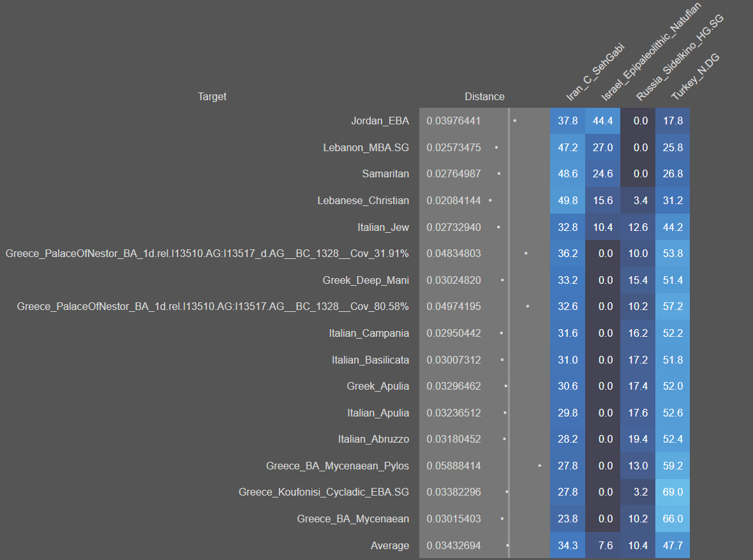The height and width of the screenshot is (560, 753).
Task: Click distance value 0.03024820
Action: point(453,280)
